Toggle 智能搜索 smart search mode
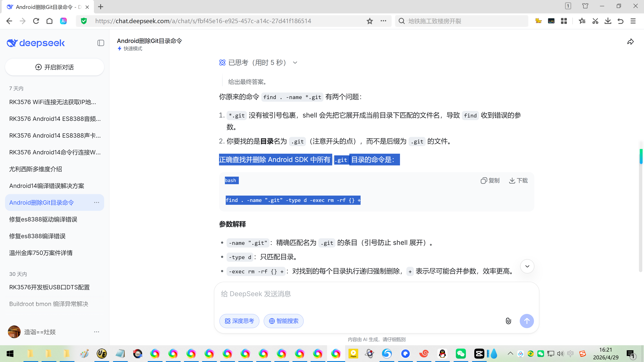Screen dimensions: 644x362 pyautogui.click(x=283, y=321)
